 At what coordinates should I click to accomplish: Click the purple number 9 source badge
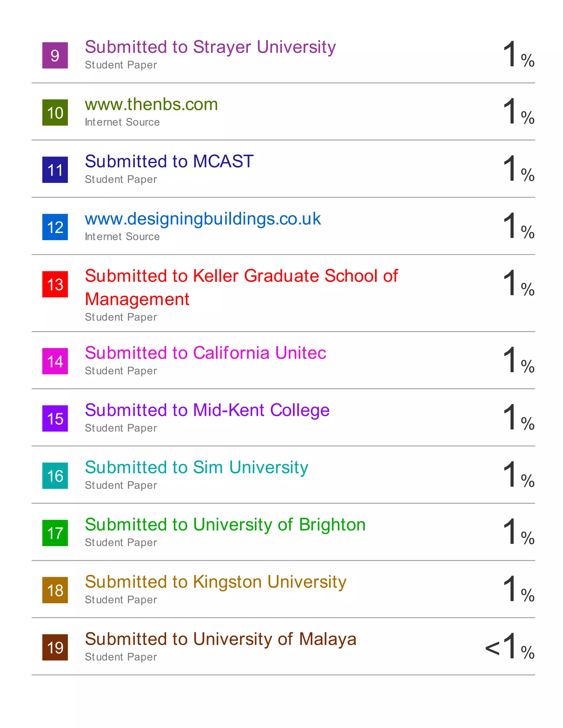55,55
